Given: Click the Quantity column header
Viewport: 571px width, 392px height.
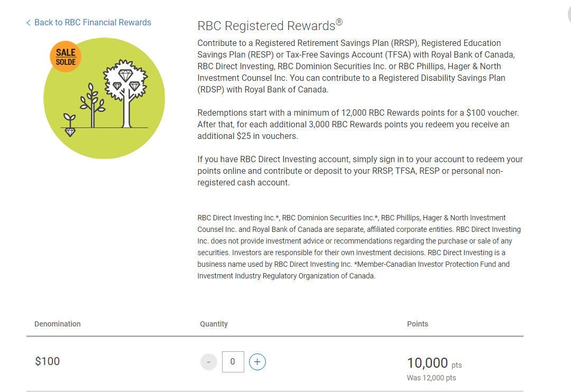Looking at the screenshot, I should pyautogui.click(x=214, y=324).
